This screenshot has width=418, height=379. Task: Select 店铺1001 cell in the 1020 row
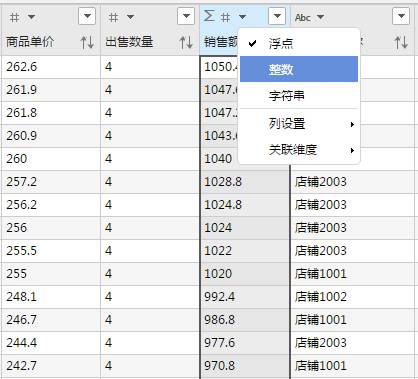point(353,274)
